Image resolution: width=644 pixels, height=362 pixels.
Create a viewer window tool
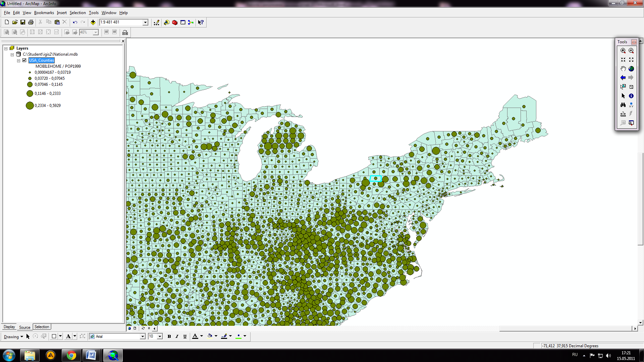pos(631,123)
